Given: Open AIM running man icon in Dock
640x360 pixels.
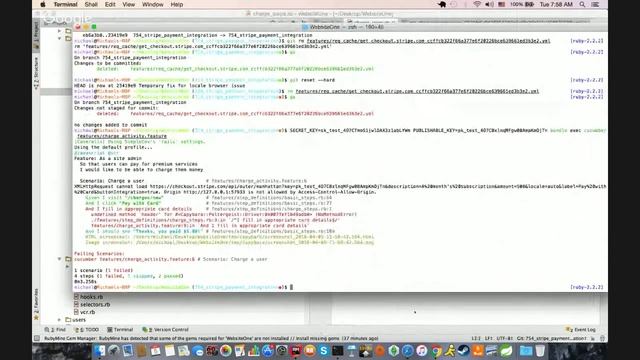Looking at the screenshot, I should [450, 351].
